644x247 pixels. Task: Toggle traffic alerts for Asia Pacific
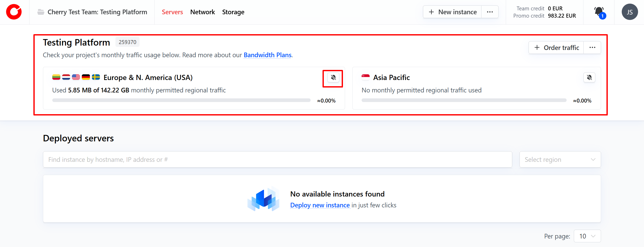589,77
